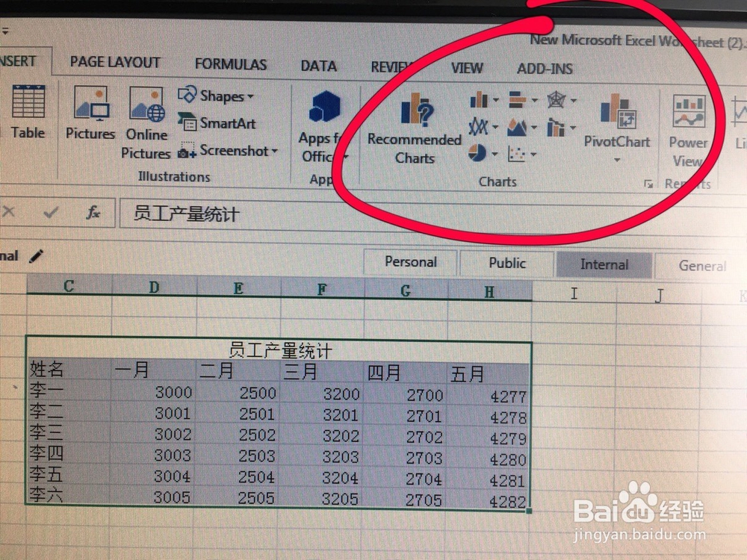The width and height of the screenshot is (747, 560).
Task: Switch to the ADD-INS tab
Action: tap(545, 69)
